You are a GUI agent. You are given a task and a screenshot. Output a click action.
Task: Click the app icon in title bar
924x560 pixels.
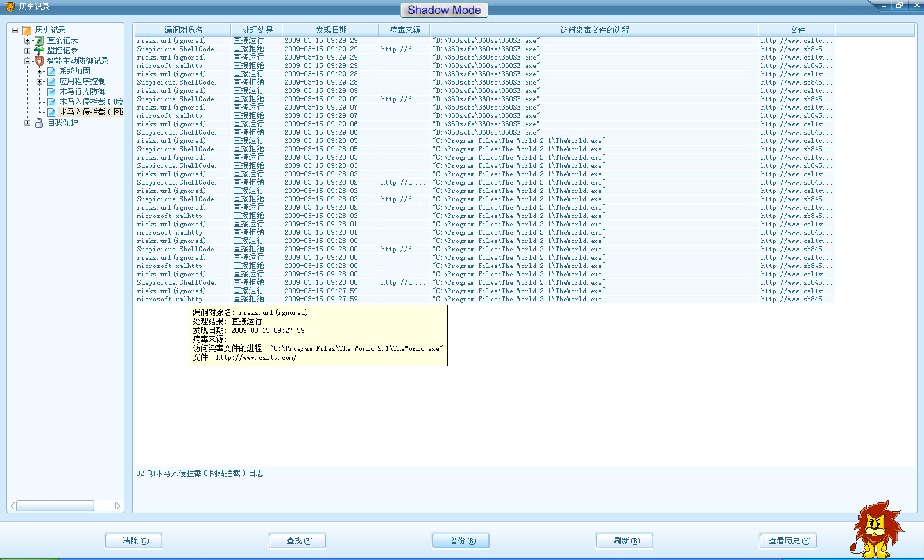pyautogui.click(x=10, y=6)
